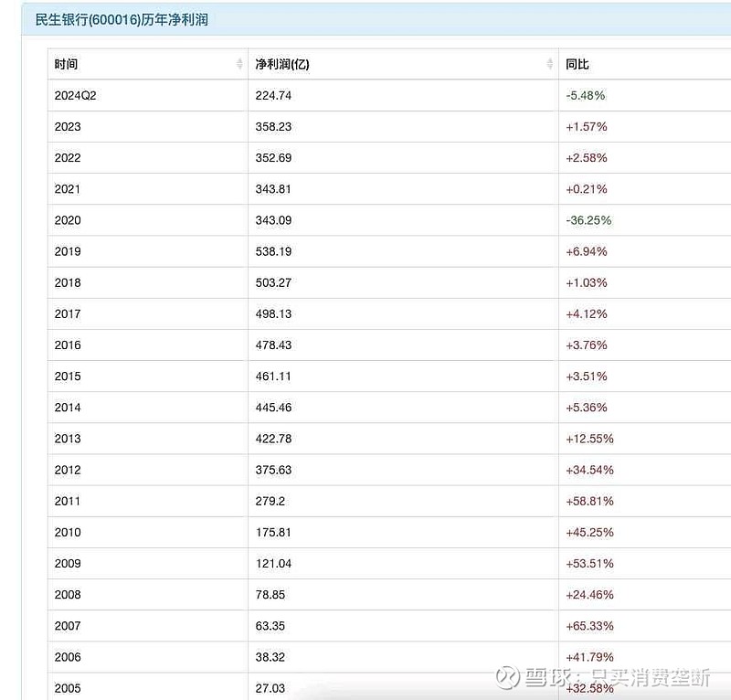Select year-over-year value +65.33%

point(589,627)
